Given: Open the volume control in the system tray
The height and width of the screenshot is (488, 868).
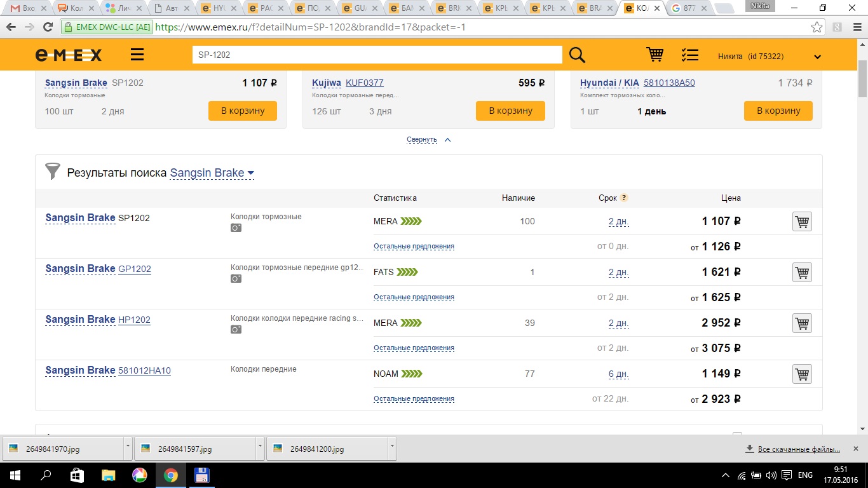Looking at the screenshot, I should point(771,475).
